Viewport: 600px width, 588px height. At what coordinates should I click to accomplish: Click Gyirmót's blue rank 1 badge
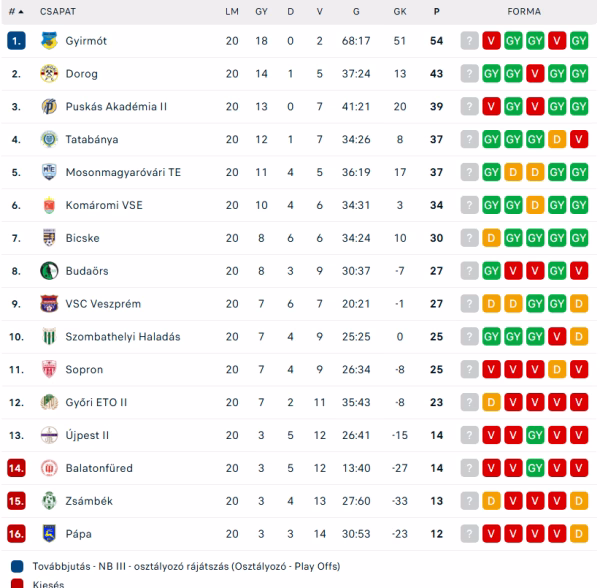(x=16, y=41)
